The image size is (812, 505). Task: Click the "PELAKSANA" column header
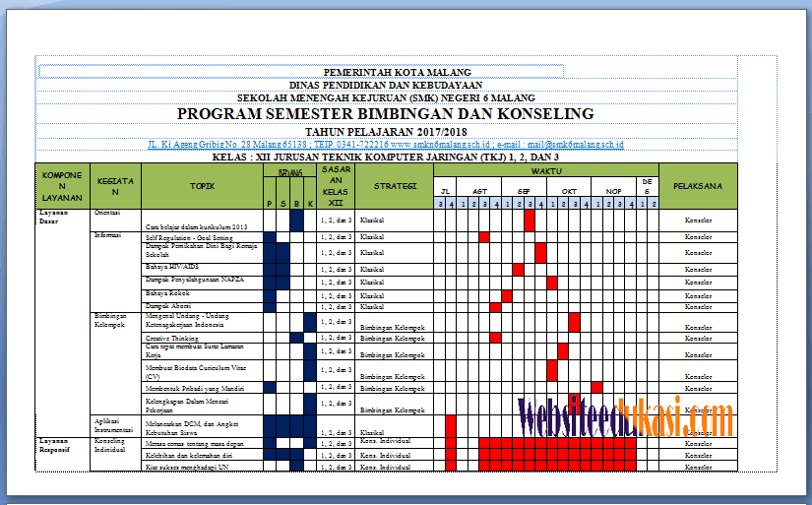click(698, 186)
